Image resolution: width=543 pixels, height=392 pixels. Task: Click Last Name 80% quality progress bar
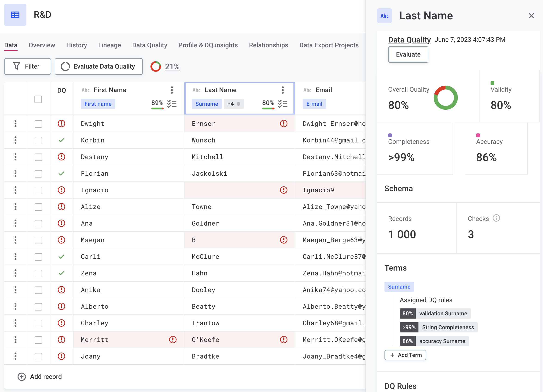[268, 109]
